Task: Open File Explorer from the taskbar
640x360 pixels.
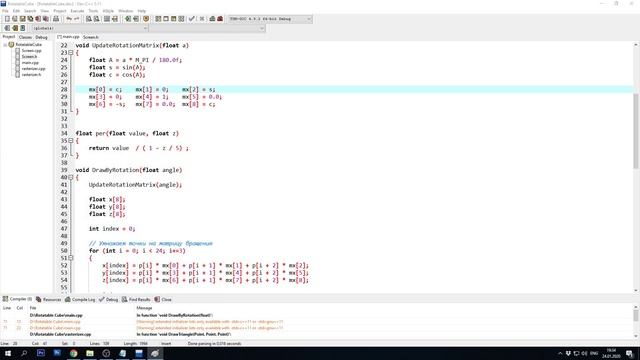Action: pyautogui.click(x=90, y=353)
